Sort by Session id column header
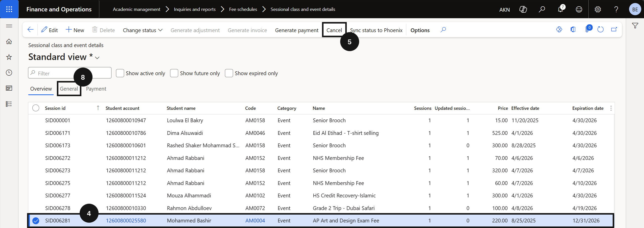Image resolution: width=644 pixels, height=228 pixels. (x=55, y=108)
